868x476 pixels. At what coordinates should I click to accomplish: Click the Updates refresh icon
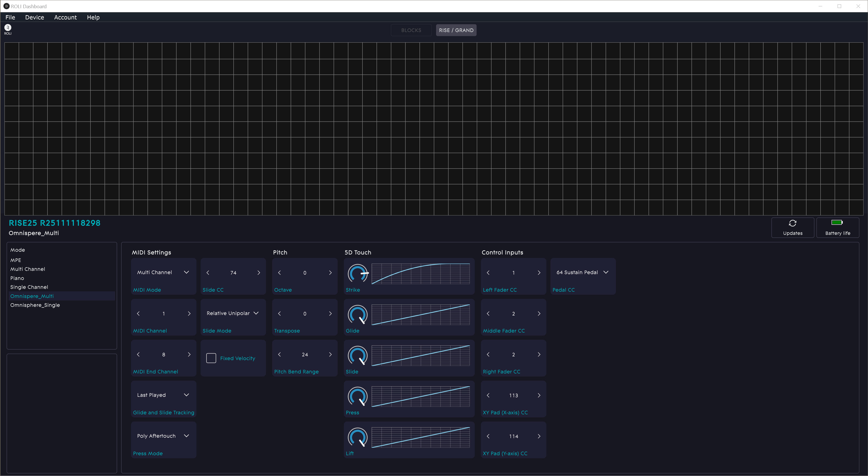792,223
